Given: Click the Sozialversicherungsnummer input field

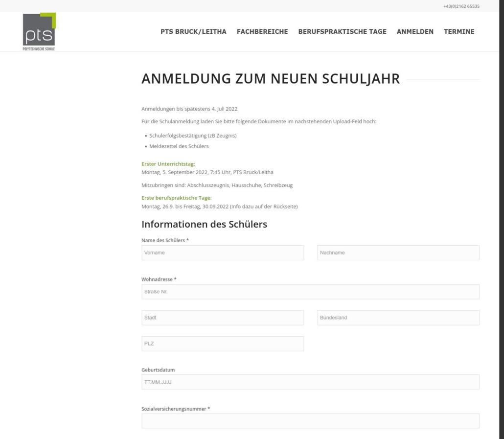Looking at the screenshot, I should (x=311, y=421).
